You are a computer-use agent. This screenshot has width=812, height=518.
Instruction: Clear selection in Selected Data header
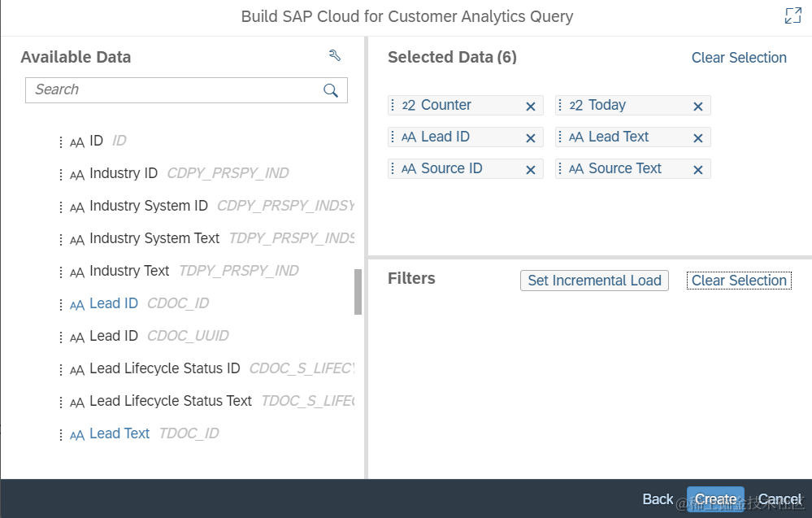(x=739, y=58)
